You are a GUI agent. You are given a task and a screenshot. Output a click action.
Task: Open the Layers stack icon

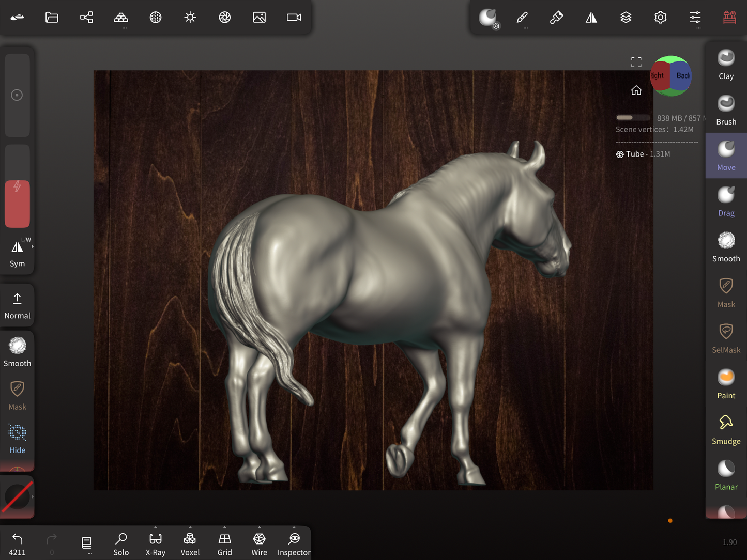(x=626, y=18)
